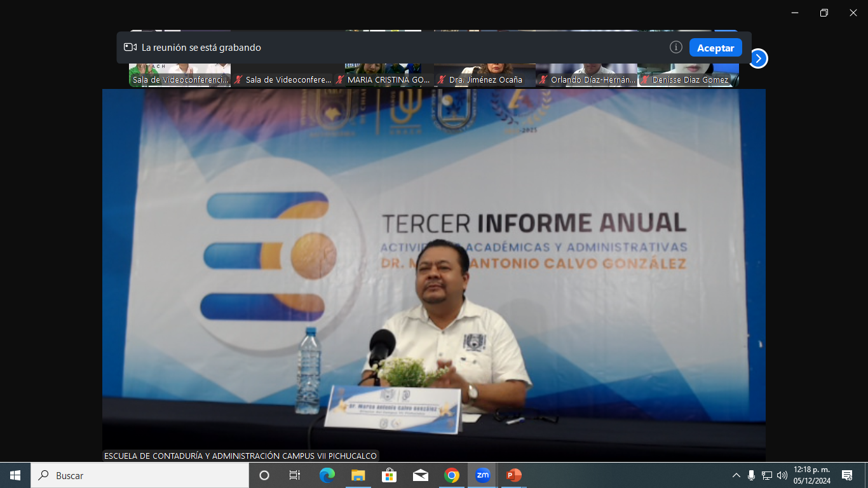Launch Google Chrome from the taskbar

452,475
